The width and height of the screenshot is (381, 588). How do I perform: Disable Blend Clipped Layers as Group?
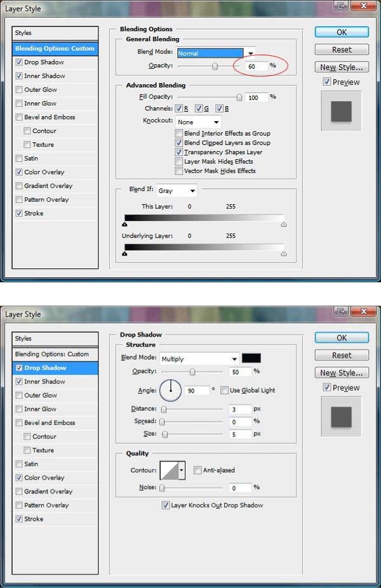click(x=178, y=143)
